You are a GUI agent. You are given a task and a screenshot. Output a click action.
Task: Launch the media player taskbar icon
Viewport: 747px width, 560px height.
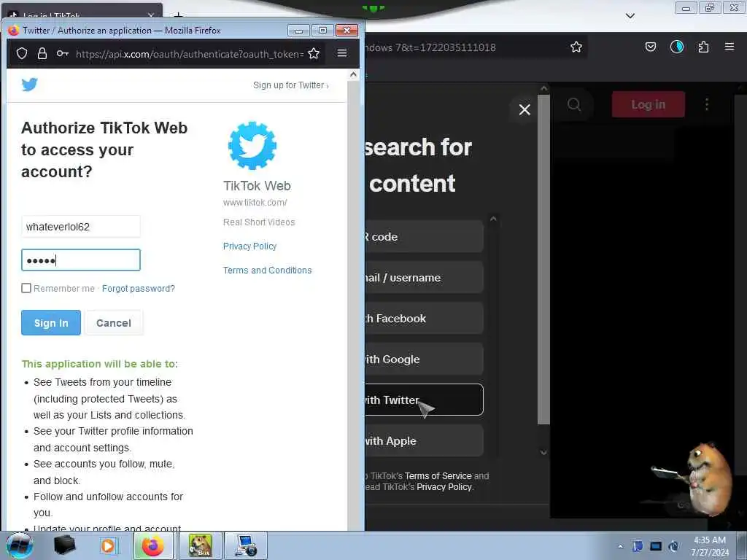(x=108, y=545)
